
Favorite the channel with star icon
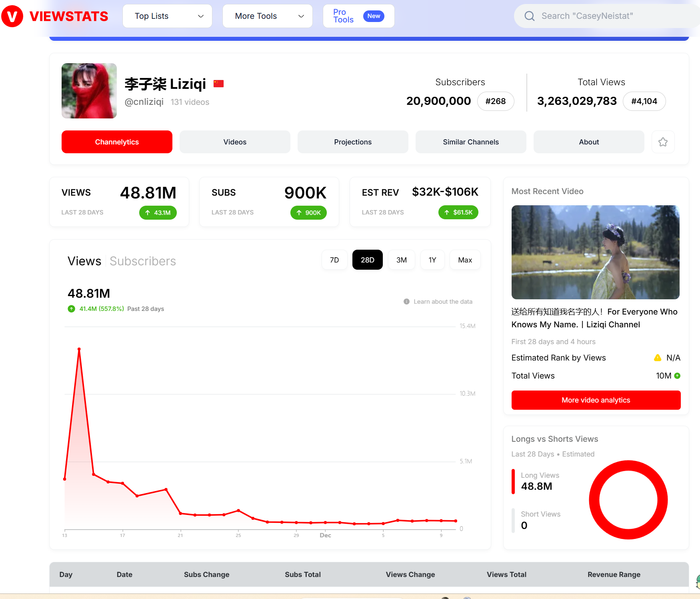(663, 142)
